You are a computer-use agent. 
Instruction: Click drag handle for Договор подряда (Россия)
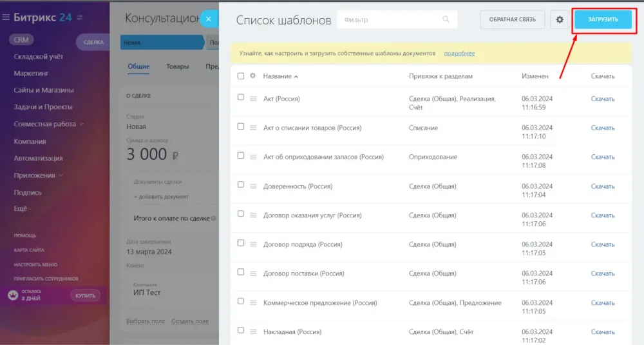click(x=253, y=244)
